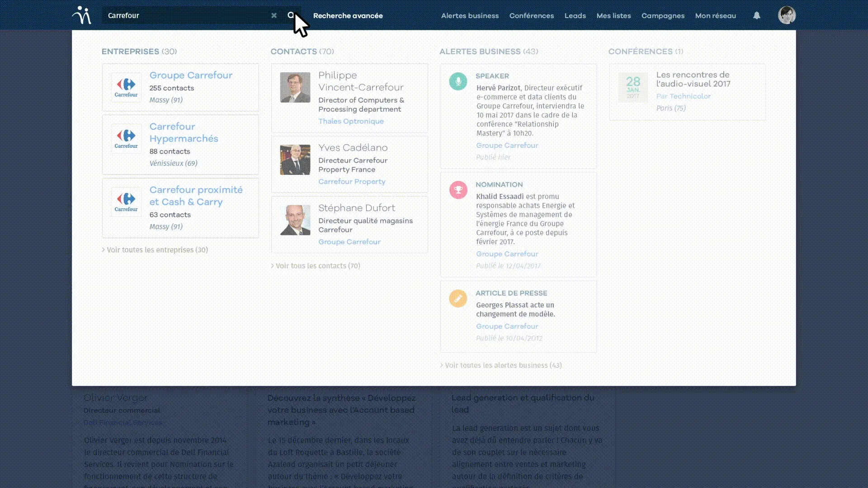This screenshot has width=868, height=488.
Task: Expand Voir toutes les alertes business (43)
Action: point(501,365)
